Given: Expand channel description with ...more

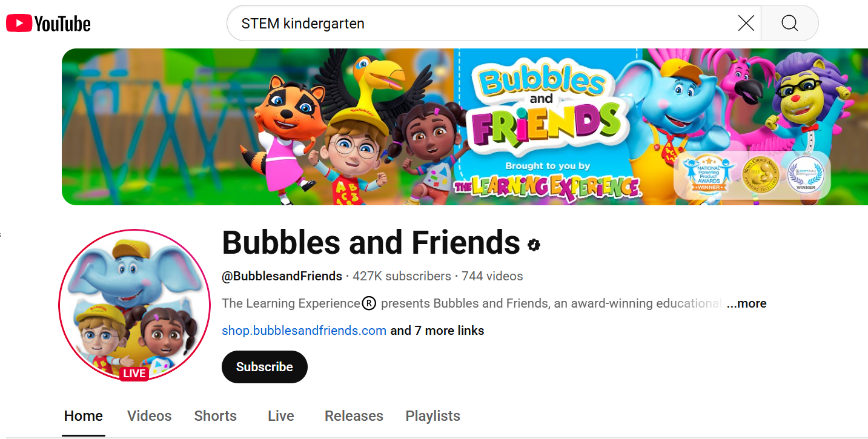Looking at the screenshot, I should tap(746, 303).
